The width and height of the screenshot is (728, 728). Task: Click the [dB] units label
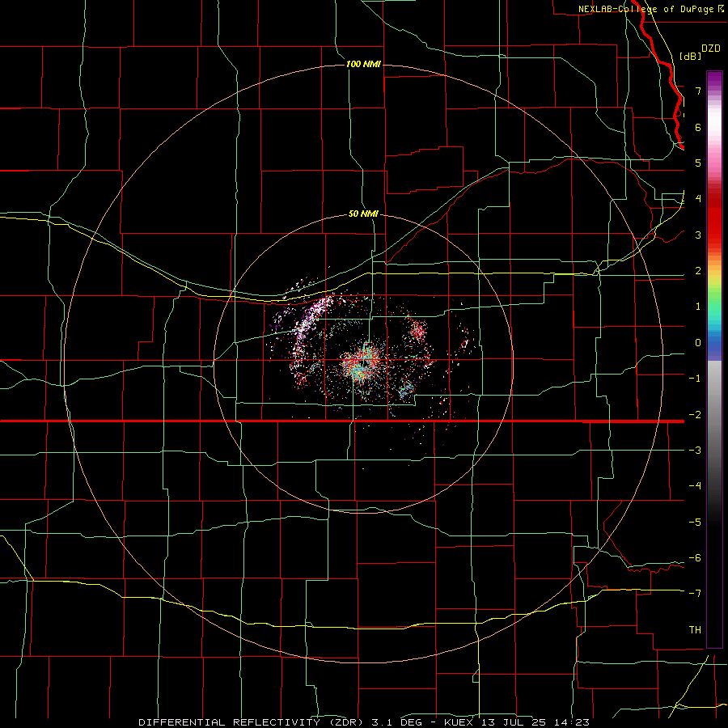[691, 56]
